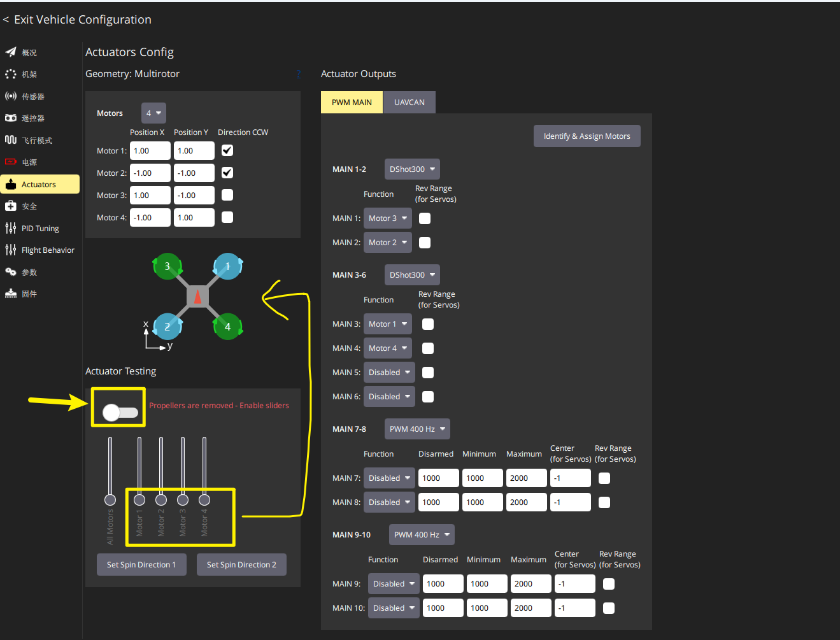This screenshot has width=840, height=640.
Task: Open MAIN 1-2 DShot300 protocol dropdown
Action: [x=412, y=169]
